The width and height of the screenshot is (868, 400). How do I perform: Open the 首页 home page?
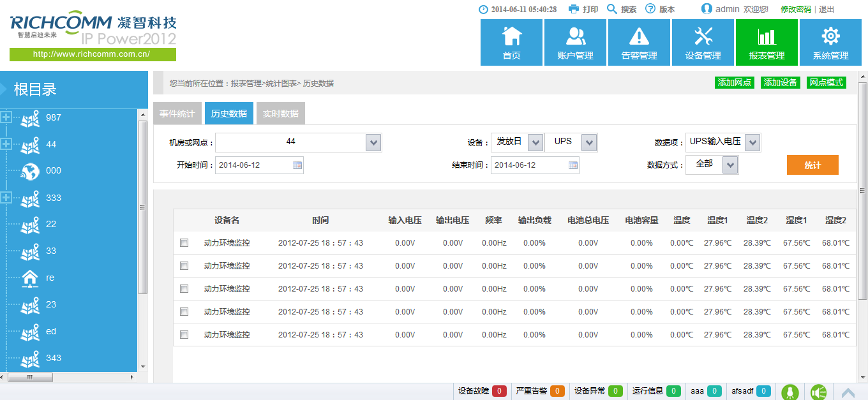click(x=511, y=42)
